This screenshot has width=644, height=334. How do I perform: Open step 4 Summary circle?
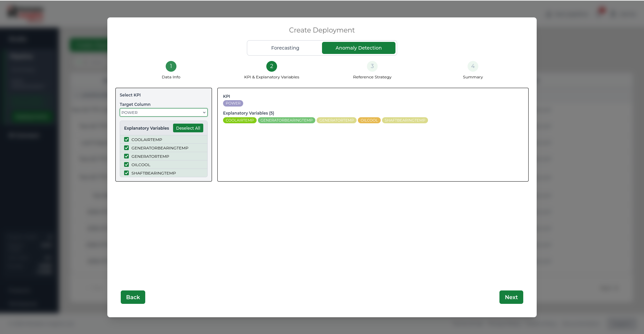tap(473, 66)
